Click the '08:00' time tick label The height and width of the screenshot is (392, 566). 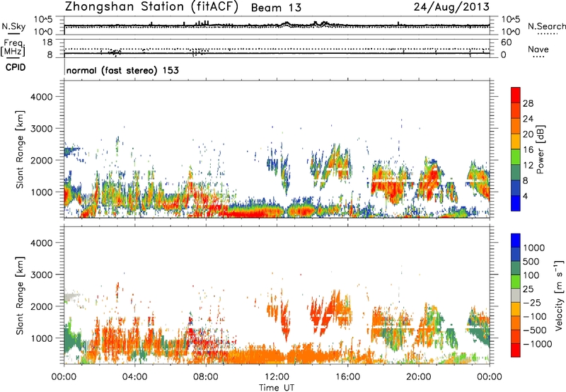206,377
